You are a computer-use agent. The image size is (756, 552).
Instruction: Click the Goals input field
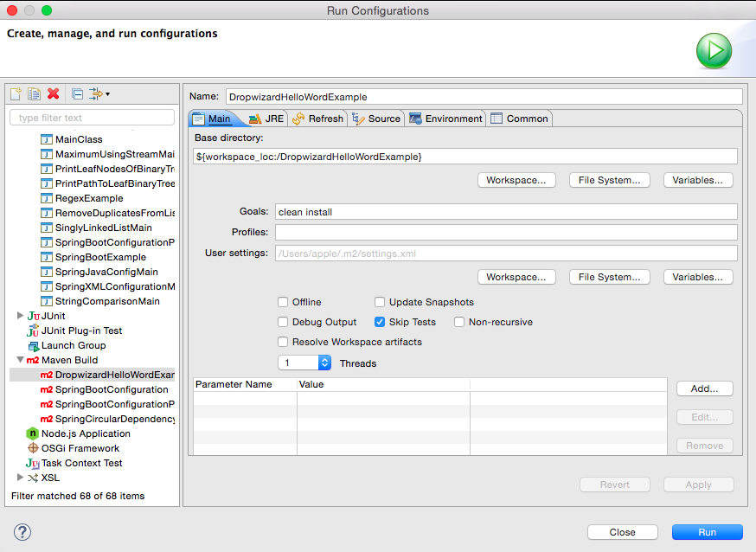pyautogui.click(x=506, y=212)
